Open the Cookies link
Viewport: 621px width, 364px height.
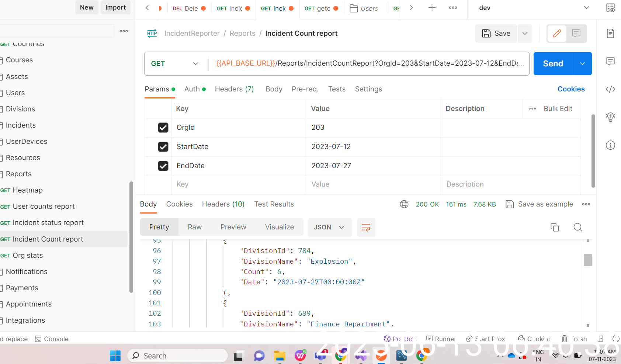pyautogui.click(x=571, y=89)
